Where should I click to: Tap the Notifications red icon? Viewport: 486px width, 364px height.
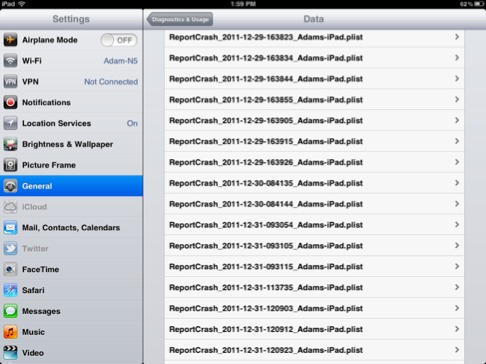(x=10, y=102)
